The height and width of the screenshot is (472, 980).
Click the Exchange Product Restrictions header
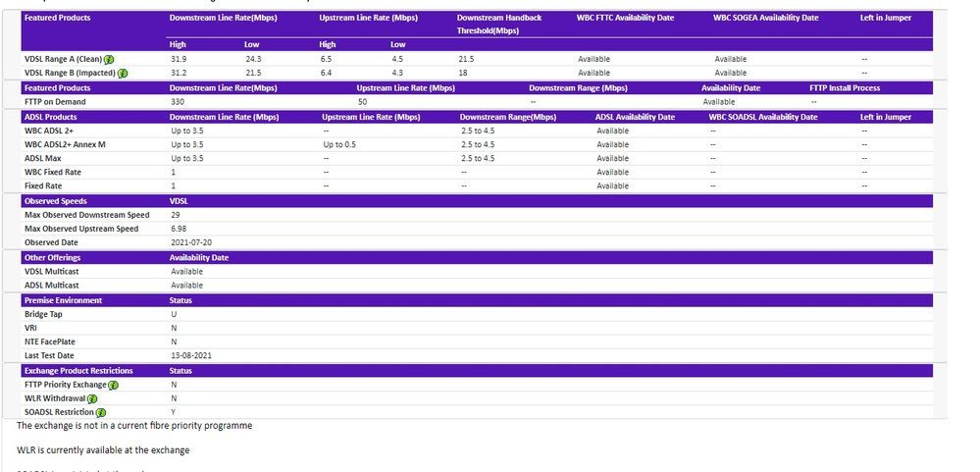tap(78, 371)
